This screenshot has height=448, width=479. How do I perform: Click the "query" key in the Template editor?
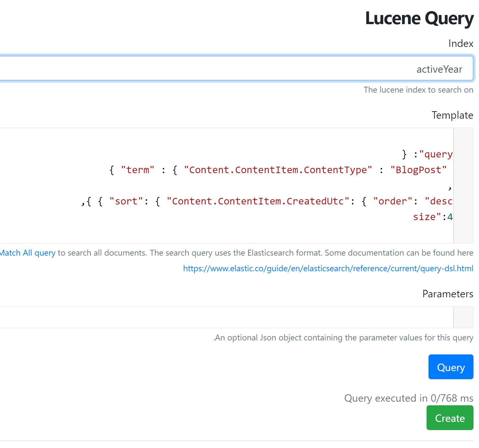(x=436, y=154)
